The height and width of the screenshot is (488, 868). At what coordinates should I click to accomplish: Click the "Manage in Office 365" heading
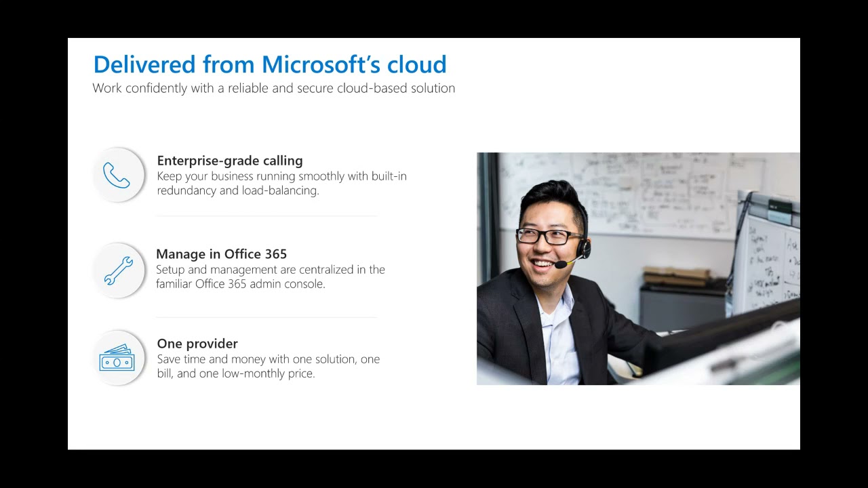point(222,254)
